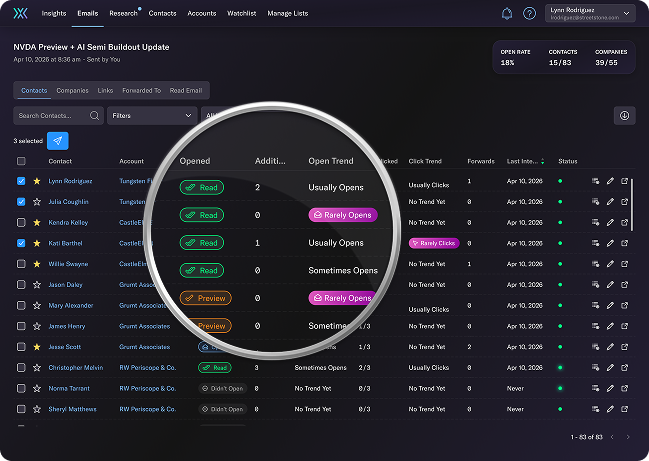649x461 pixels.
Task: Toggle the star for Julia Coughlin
Action: (37, 202)
